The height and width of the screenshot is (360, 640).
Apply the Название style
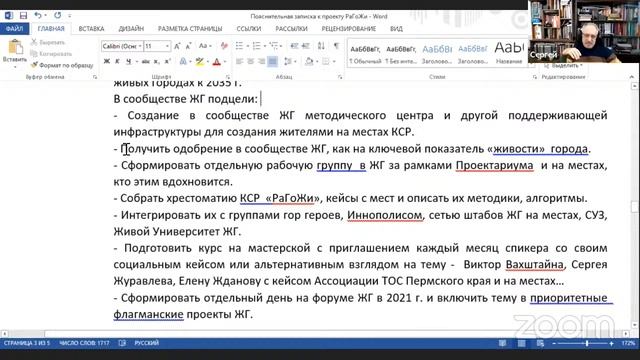pyautogui.click(x=509, y=54)
